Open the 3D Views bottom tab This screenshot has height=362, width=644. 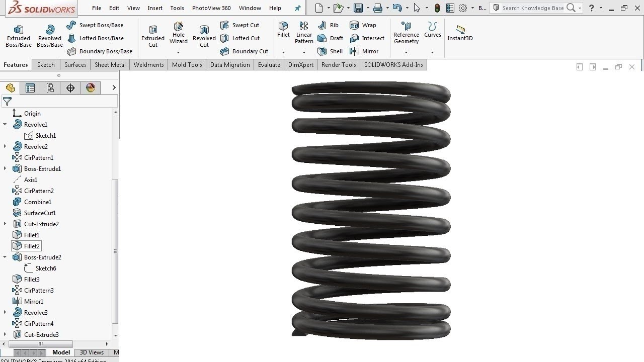92,352
